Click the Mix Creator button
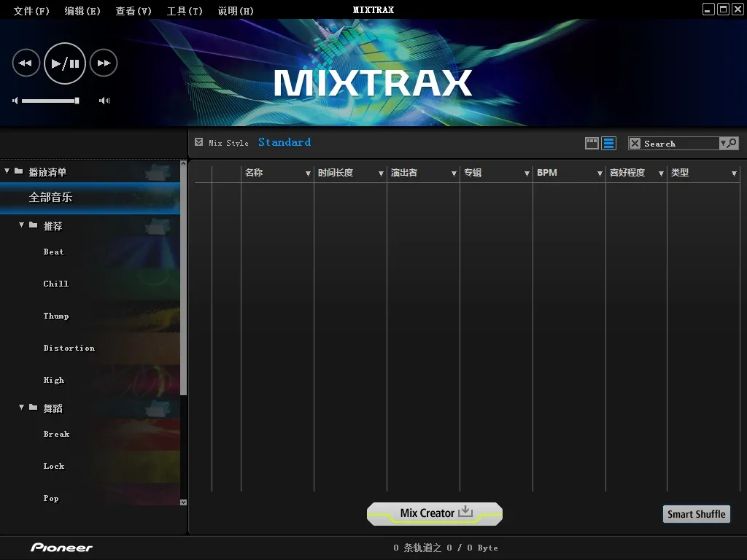Image resolution: width=747 pixels, height=560 pixels. coord(435,514)
